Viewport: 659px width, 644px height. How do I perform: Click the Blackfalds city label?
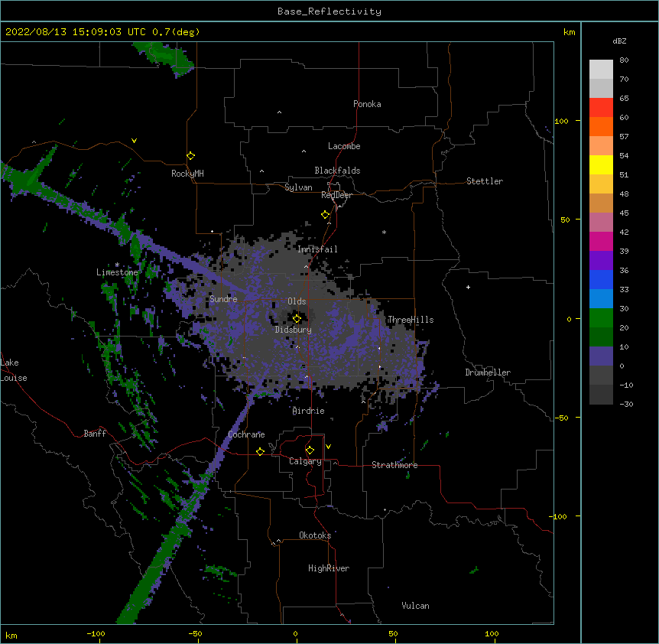337,171
